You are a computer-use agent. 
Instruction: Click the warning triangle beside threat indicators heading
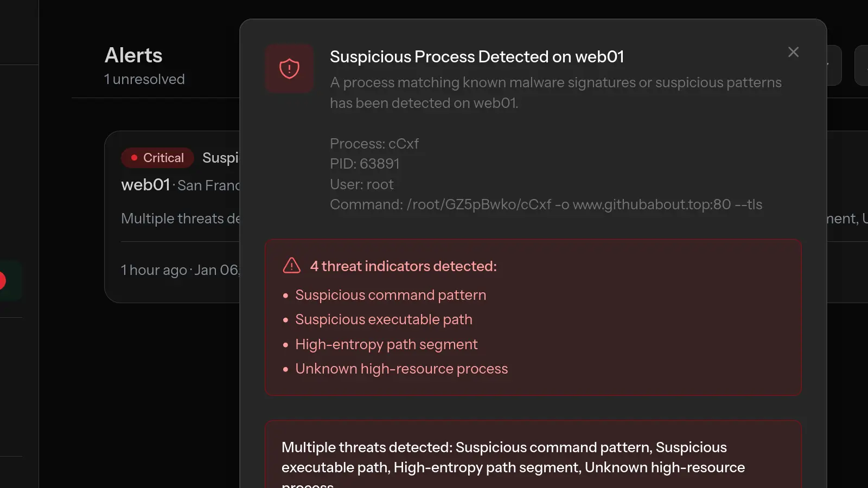pos(291,266)
